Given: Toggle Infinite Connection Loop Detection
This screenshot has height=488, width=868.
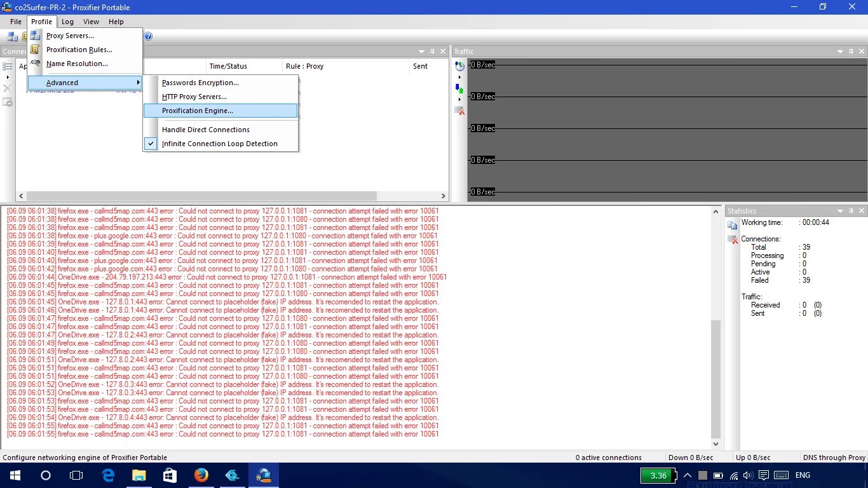Looking at the screenshot, I should (220, 144).
